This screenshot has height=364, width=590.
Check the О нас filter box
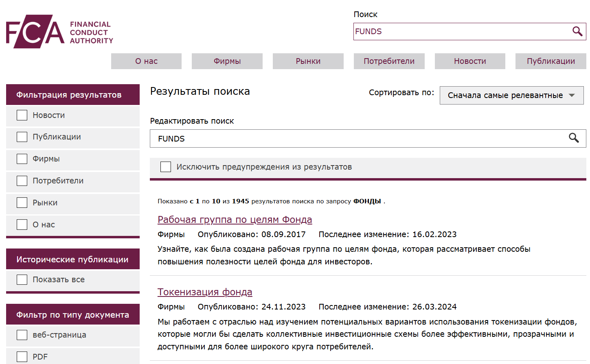(22, 224)
